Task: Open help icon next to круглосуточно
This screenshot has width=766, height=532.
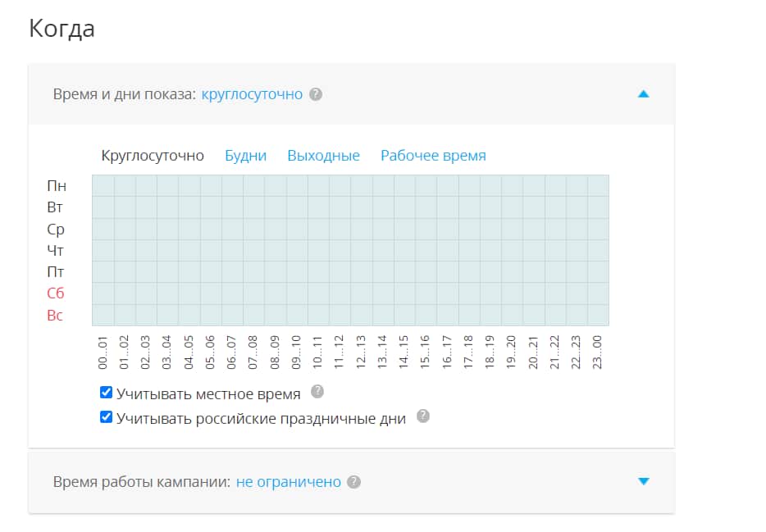Action: [316, 94]
